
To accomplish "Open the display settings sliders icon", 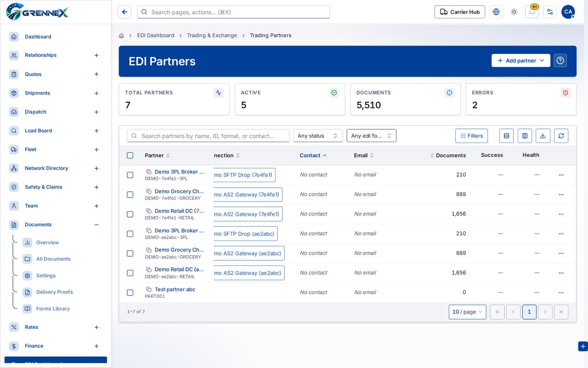I will (550, 12).
